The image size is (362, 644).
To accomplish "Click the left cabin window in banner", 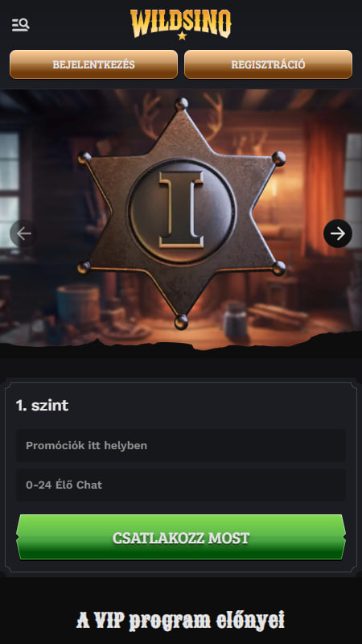I will tap(10, 191).
